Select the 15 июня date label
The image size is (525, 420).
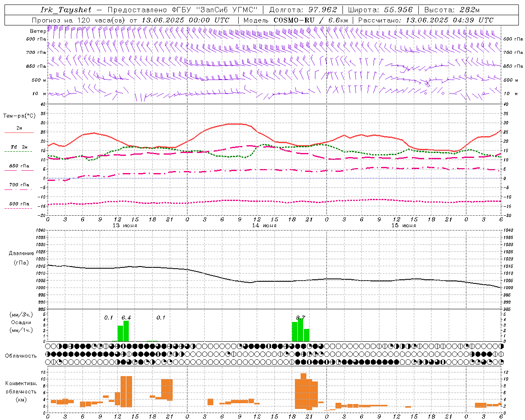[x=404, y=226]
